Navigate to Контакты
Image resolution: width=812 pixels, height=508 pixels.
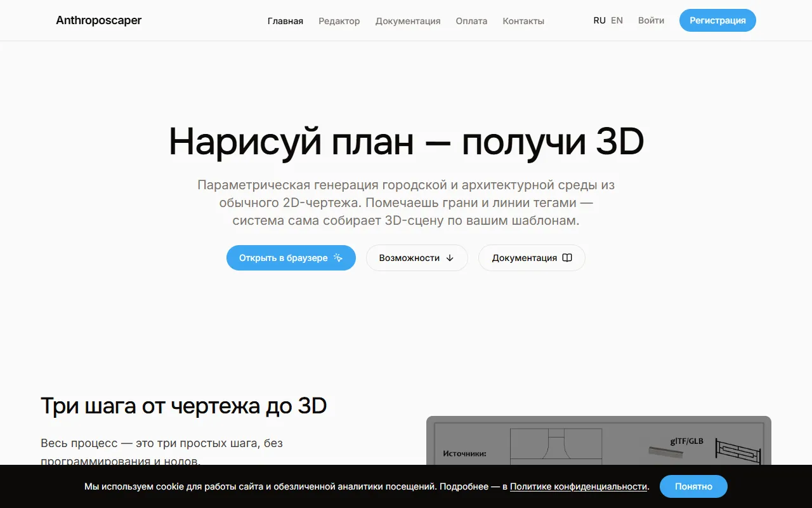click(523, 21)
